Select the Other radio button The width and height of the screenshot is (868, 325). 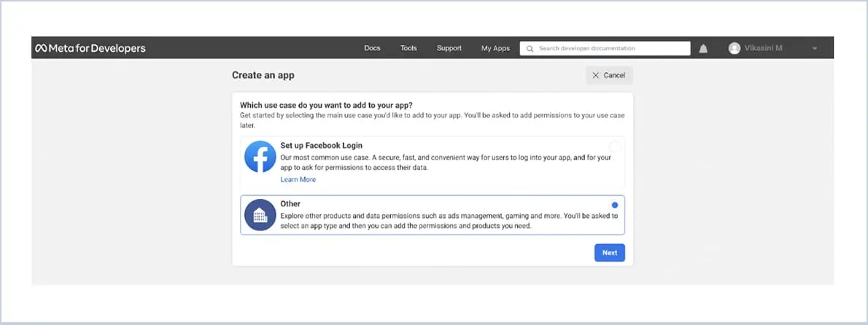tap(614, 205)
